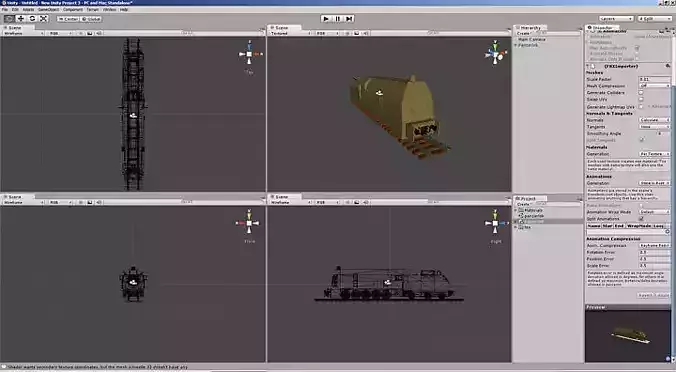The image size is (676, 372).
Task: Open Textured draw mode dropdown
Action: 290,33
